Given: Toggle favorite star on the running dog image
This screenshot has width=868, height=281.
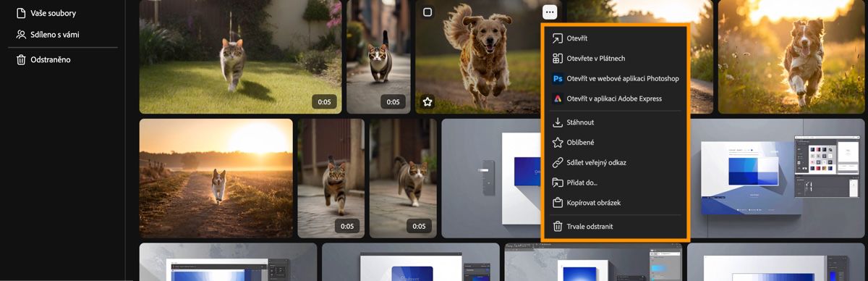Looking at the screenshot, I should coord(427,102).
